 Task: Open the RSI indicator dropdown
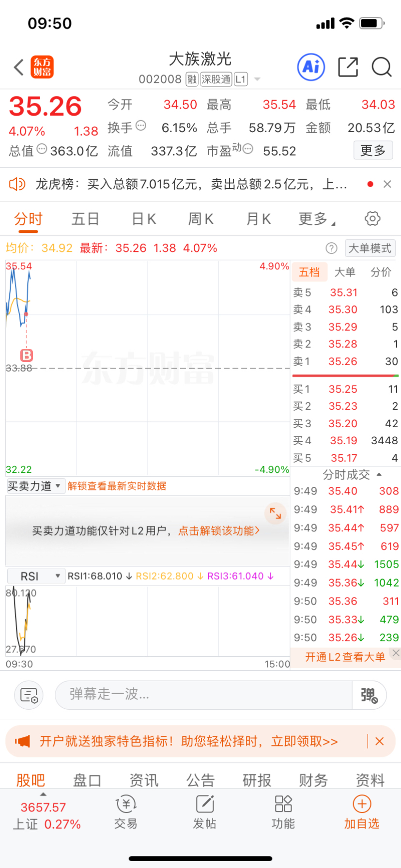point(35,576)
